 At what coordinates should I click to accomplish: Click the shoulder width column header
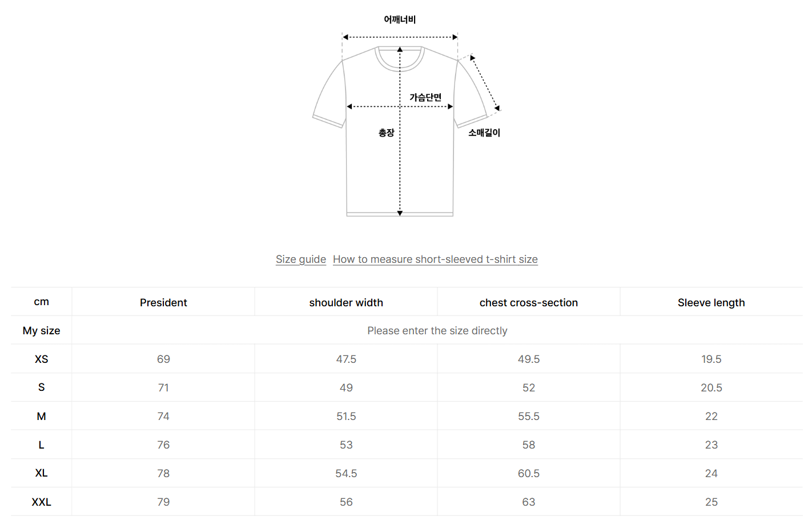click(x=346, y=302)
